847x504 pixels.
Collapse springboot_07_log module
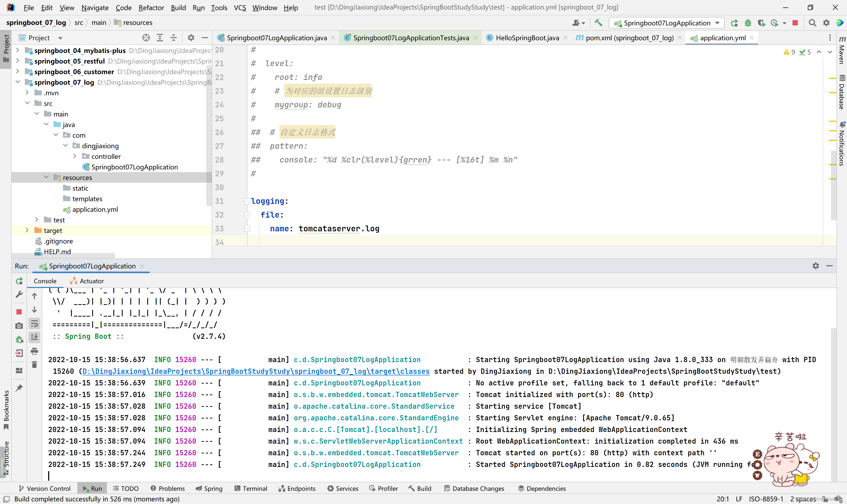pos(18,82)
